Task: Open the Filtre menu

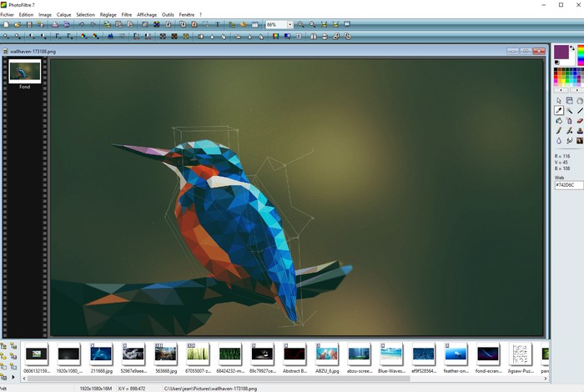Action: coord(126,14)
